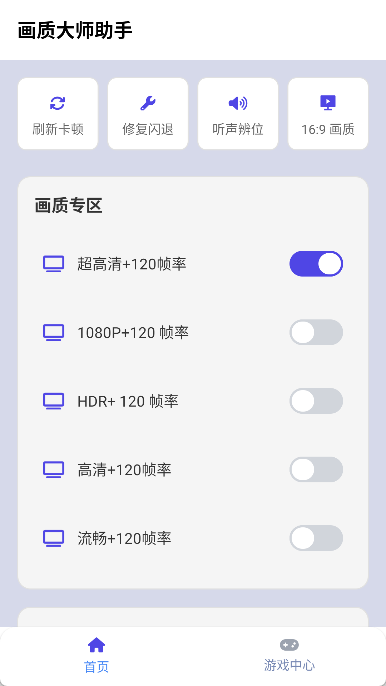The width and height of the screenshot is (386, 686).
Task: Click the monitor icon beside 超高清+120帧率
Action: pos(53,264)
